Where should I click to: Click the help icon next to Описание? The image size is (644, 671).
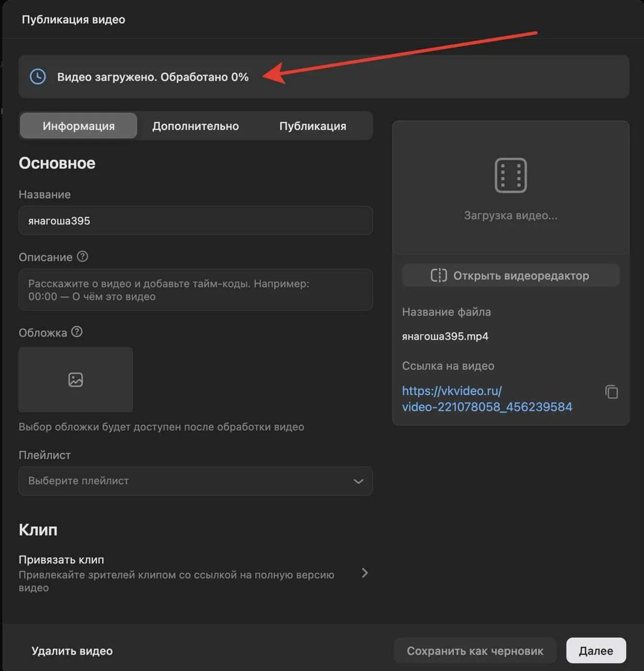(x=82, y=256)
